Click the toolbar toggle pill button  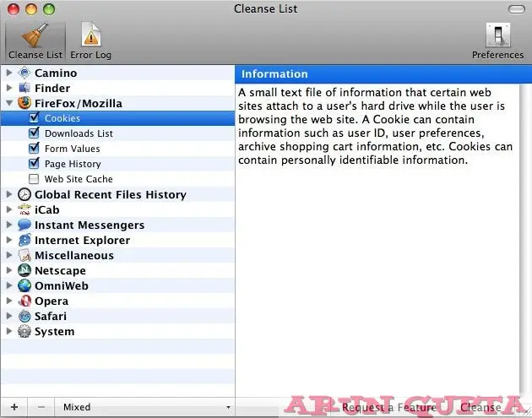coord(517,9)
